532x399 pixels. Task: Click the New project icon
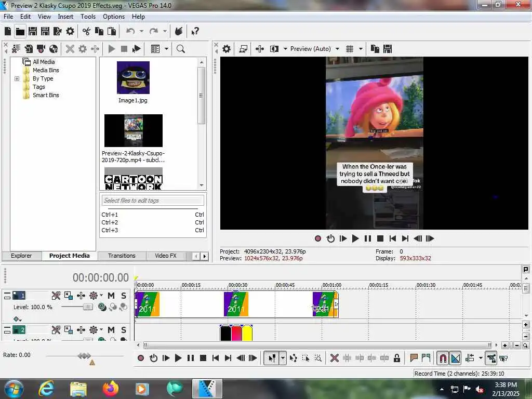pyautogui.click(x=8, y=32)
